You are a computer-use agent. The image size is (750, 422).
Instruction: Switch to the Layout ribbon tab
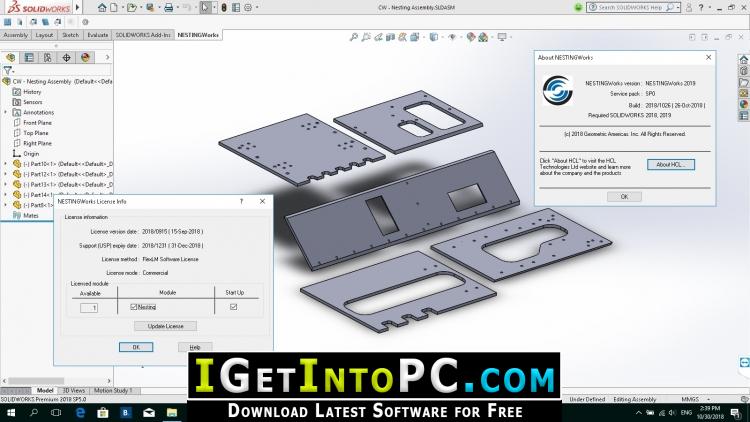coord(44,35)
